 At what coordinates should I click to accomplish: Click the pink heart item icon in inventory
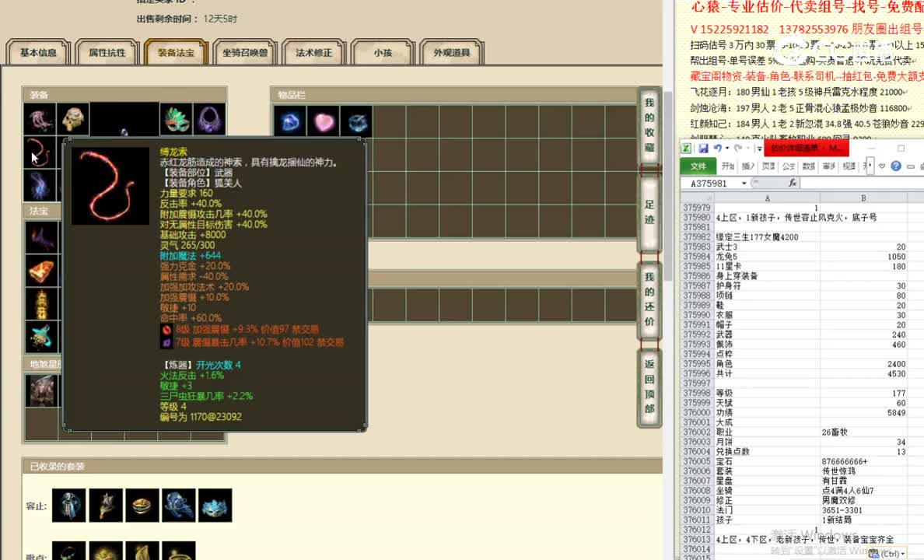point(323,121)
